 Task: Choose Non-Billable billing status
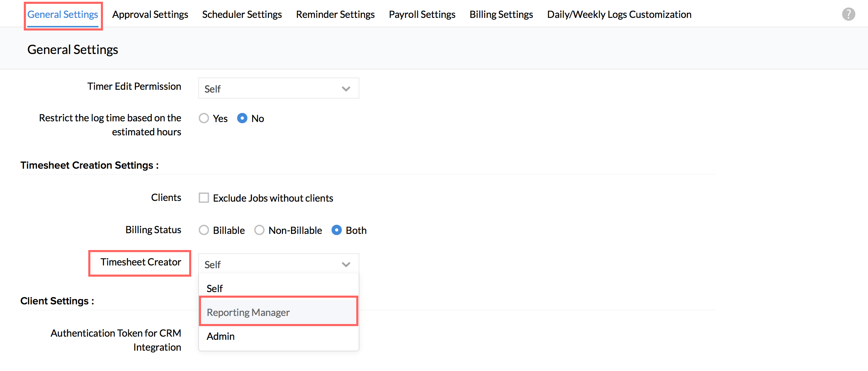point(259,230)
